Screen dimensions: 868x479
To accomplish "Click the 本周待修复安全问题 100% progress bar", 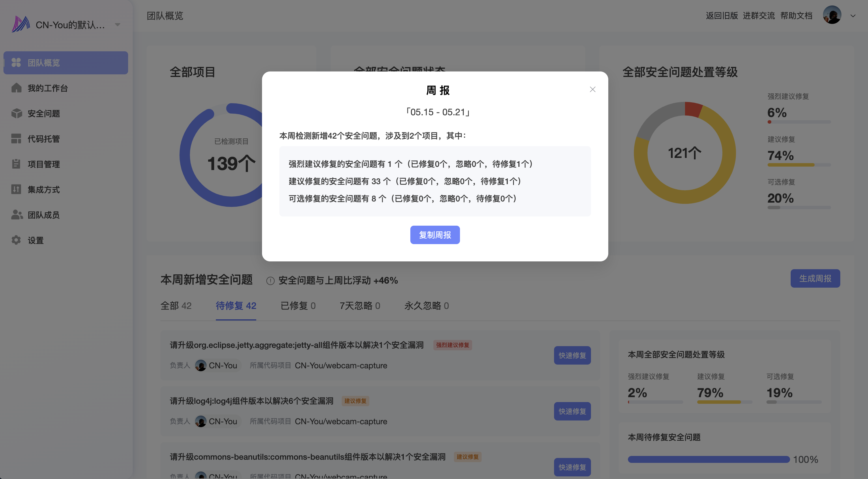I will [708, 459].
